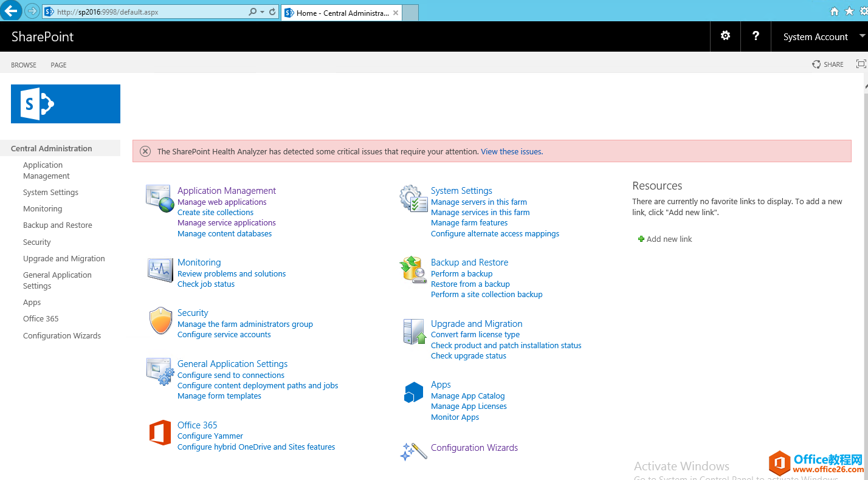Click the Office 365 logo icon

(x=160, y=433)
